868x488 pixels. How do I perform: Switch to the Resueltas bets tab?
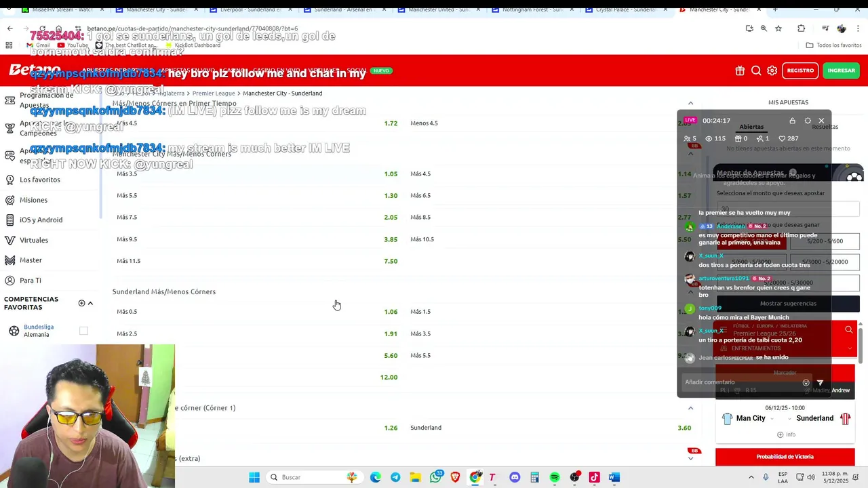click(x=825, y=127)
